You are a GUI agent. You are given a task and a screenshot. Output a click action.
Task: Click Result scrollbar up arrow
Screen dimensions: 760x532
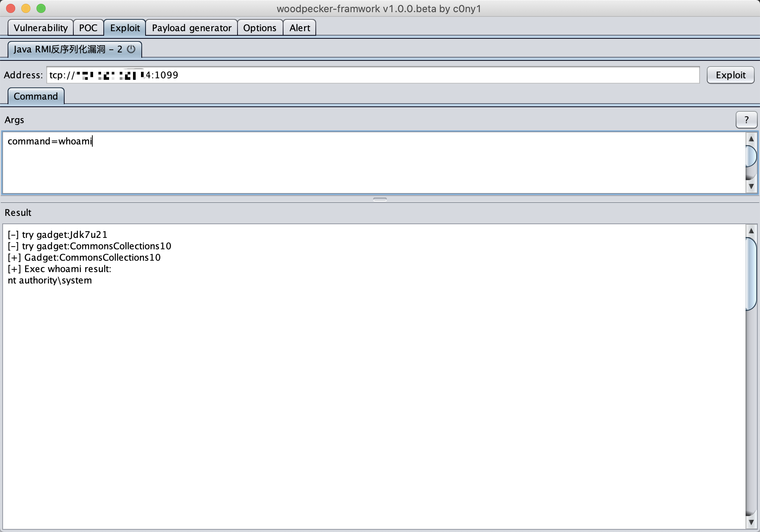click(751, 231)
